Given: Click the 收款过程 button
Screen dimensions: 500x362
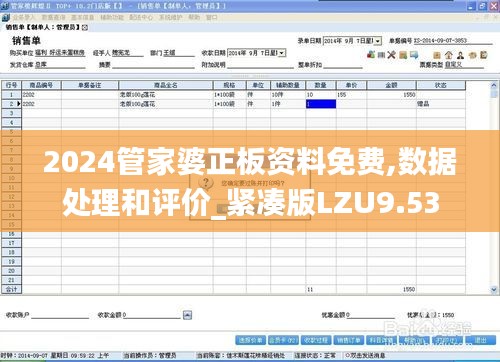Looking at the screenshot, I should [316, 340].
